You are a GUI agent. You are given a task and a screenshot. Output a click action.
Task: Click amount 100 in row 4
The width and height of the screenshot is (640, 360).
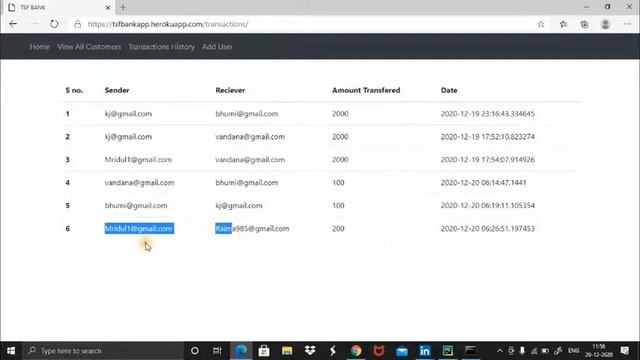point(338,182)
